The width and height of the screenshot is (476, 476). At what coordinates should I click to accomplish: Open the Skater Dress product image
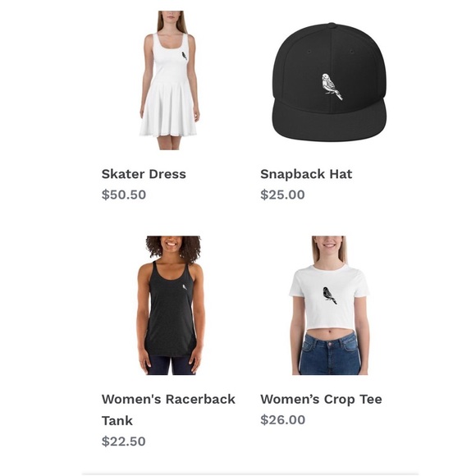coord(169,80)
